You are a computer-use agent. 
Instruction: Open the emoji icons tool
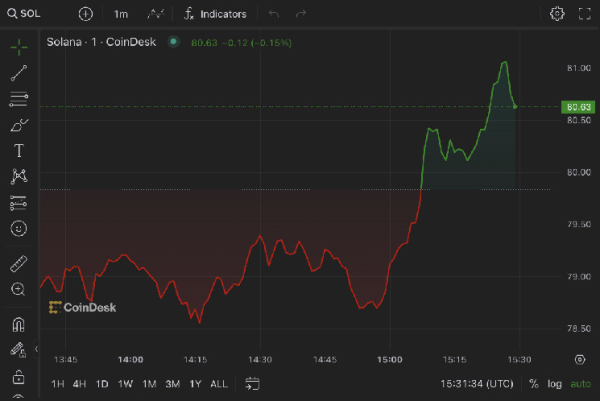pos(18,229)
